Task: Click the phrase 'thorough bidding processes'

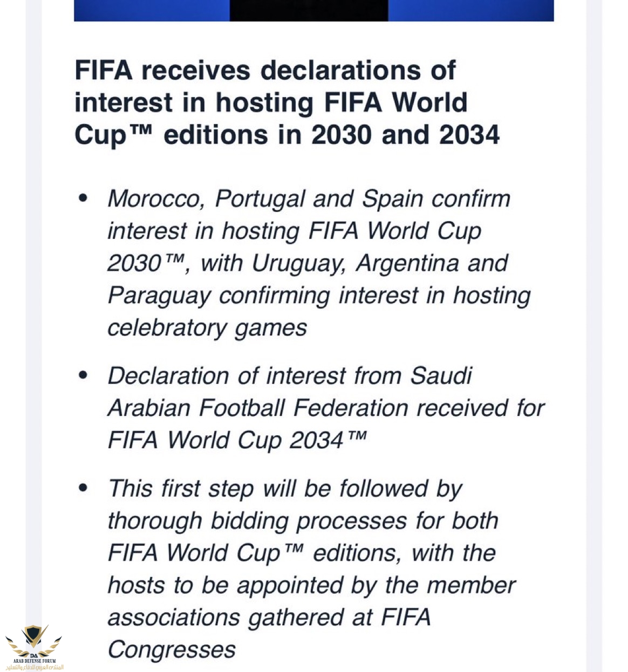Action: pyautogui.click(x=257, y=522)
